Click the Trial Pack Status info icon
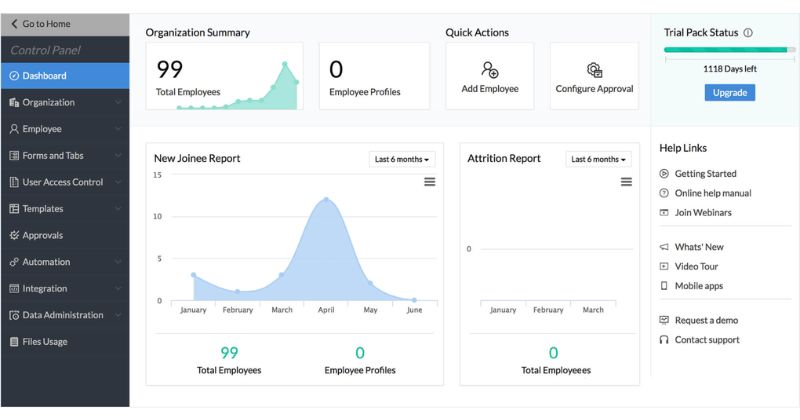800x420 pixels. coord(748,33)
